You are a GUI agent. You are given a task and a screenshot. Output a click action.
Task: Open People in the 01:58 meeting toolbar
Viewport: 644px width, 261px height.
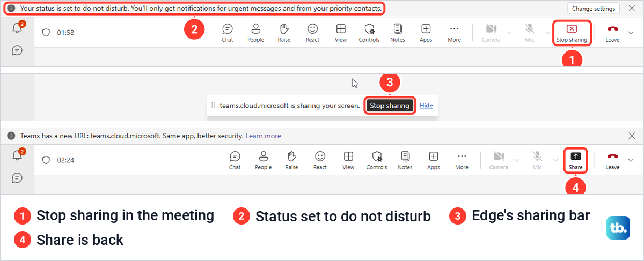point(256,32)
